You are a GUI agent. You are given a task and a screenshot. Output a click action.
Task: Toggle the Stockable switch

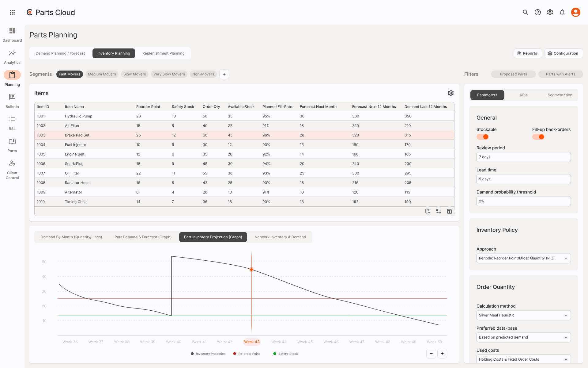tap(483, 137)
